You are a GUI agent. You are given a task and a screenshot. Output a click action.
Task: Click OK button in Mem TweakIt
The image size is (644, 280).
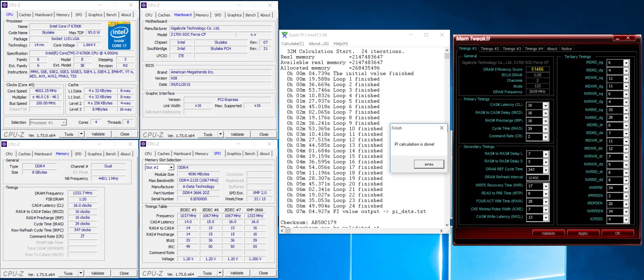coord(618,233)
